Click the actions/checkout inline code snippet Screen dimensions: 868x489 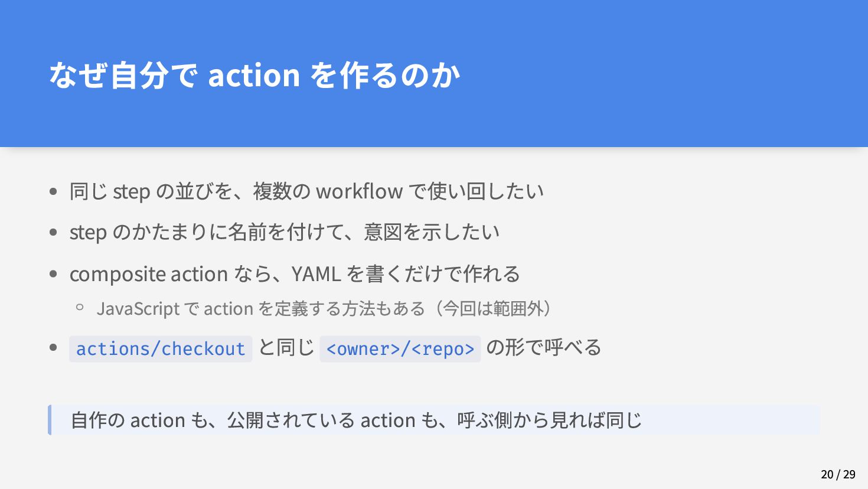pyautogui.click(x=161, y=349)
